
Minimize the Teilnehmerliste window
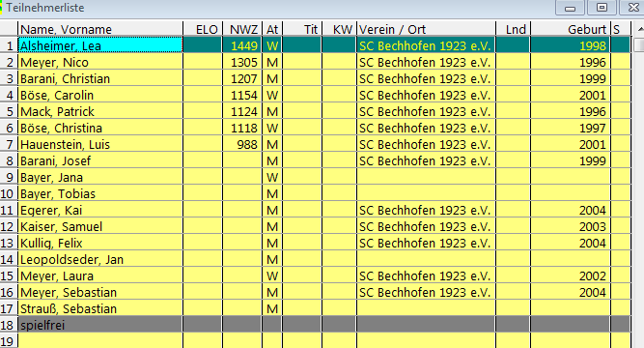tap(570, 8)
